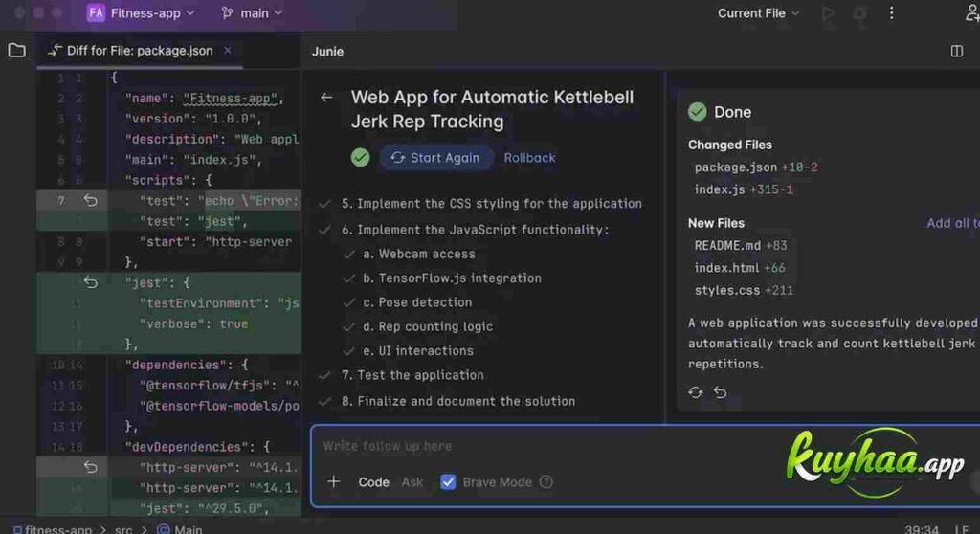The image size is (980, 534).
Task: Click the "verbose": true line in diff
Action: click(x=193, y=323)
